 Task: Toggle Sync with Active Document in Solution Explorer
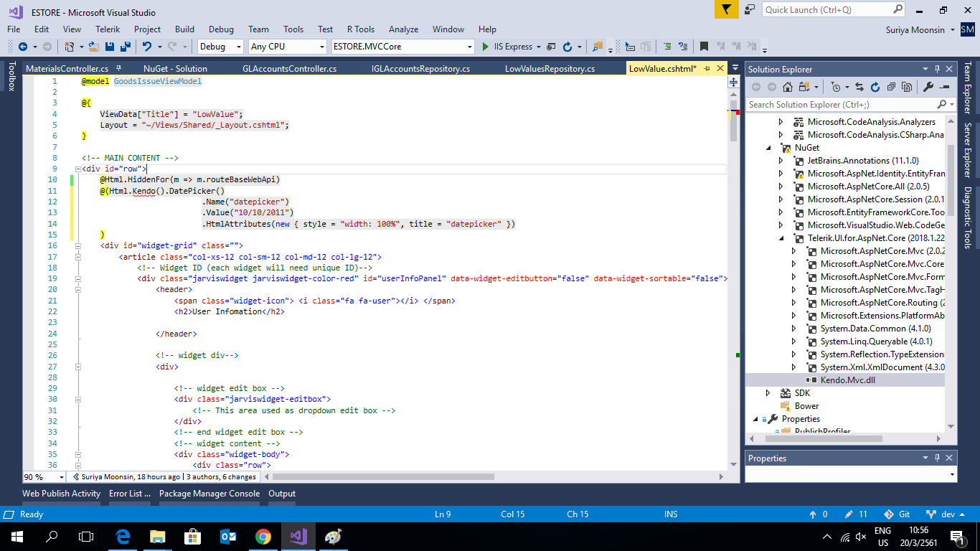860,87
